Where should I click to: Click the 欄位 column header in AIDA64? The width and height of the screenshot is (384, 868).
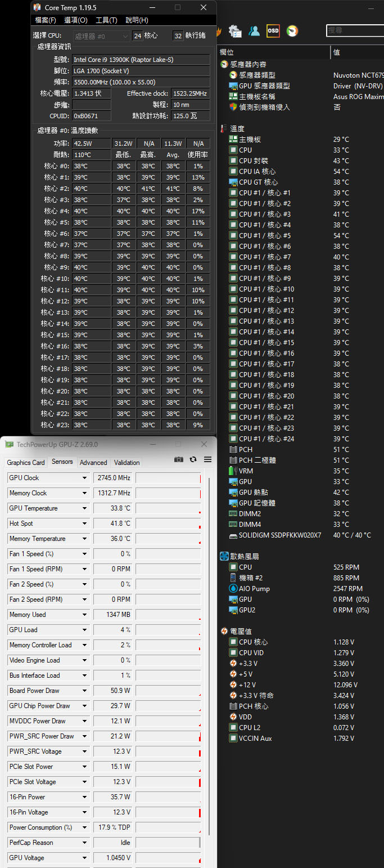coord(274,52)
